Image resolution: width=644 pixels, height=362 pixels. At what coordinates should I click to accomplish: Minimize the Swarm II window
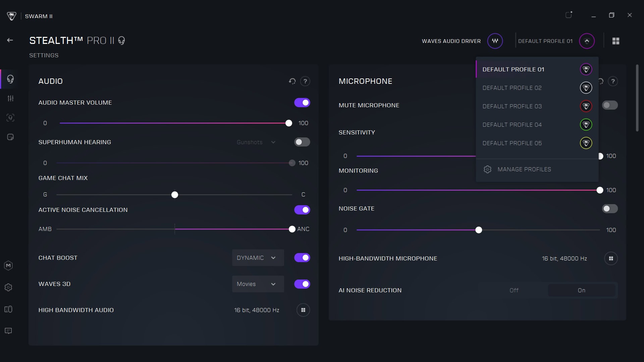click(x=593, y=16)
